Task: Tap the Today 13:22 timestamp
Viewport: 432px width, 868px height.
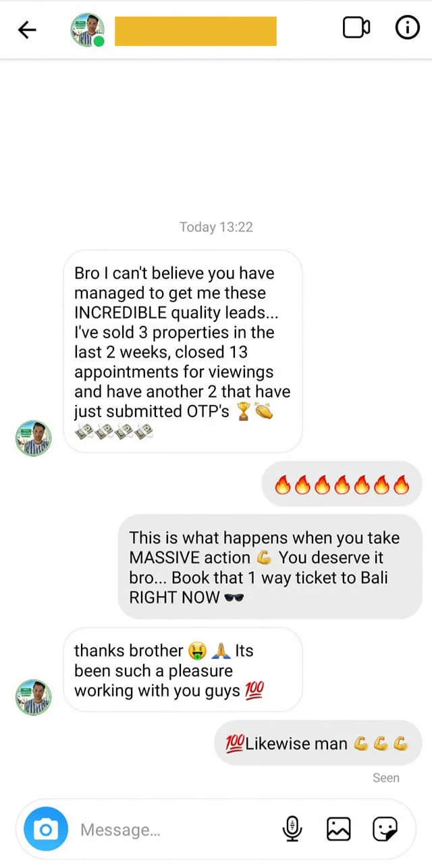Action: coord(216,227)
